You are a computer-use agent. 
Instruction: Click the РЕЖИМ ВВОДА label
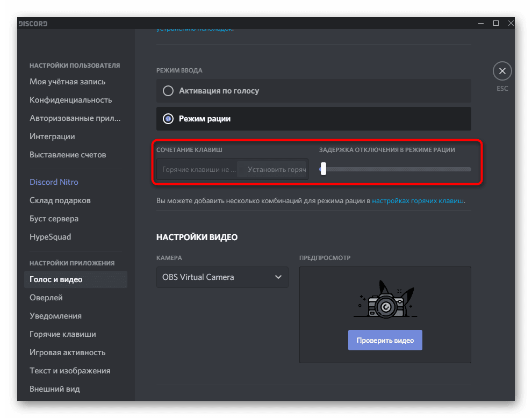click(179, 70)
